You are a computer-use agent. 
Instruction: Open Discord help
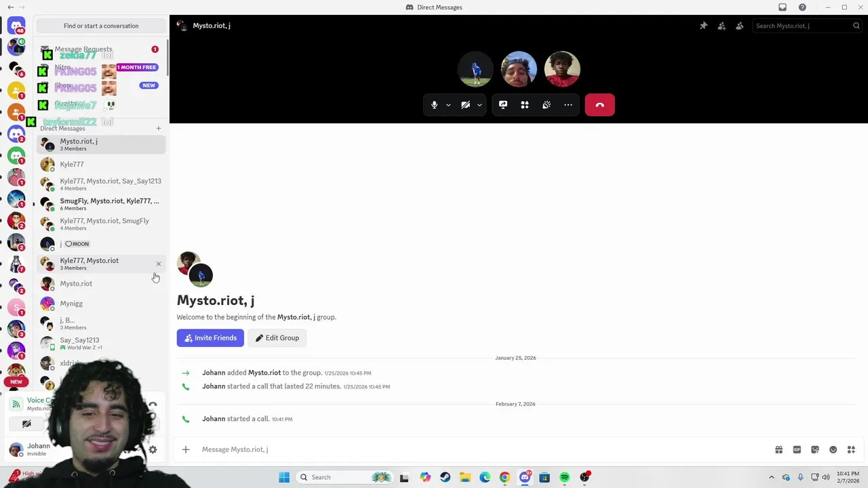[802, 7]
